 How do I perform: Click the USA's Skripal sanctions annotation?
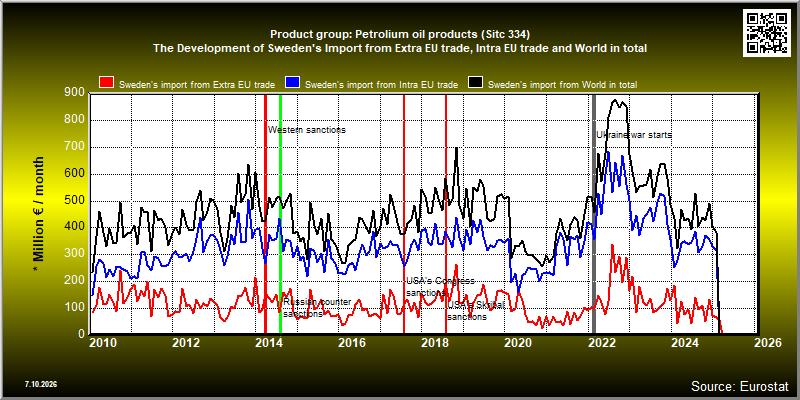pyautogui.click(x=476, y=311)
